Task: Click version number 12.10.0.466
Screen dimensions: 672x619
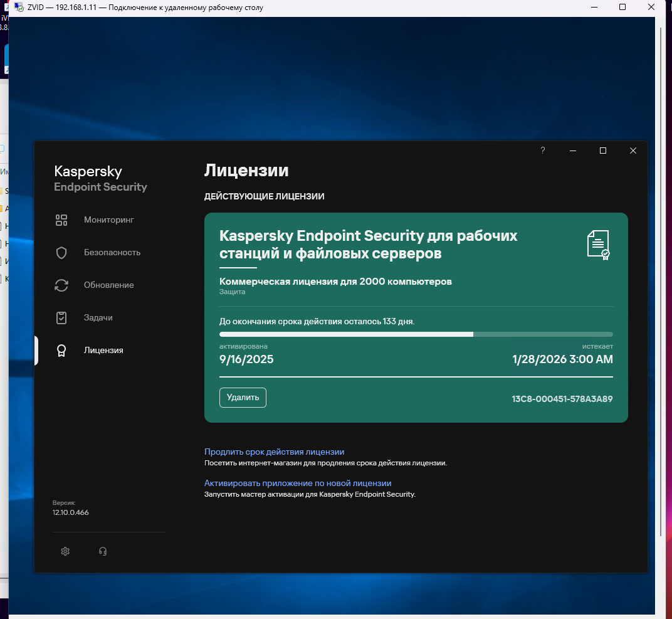Action: 71,512
